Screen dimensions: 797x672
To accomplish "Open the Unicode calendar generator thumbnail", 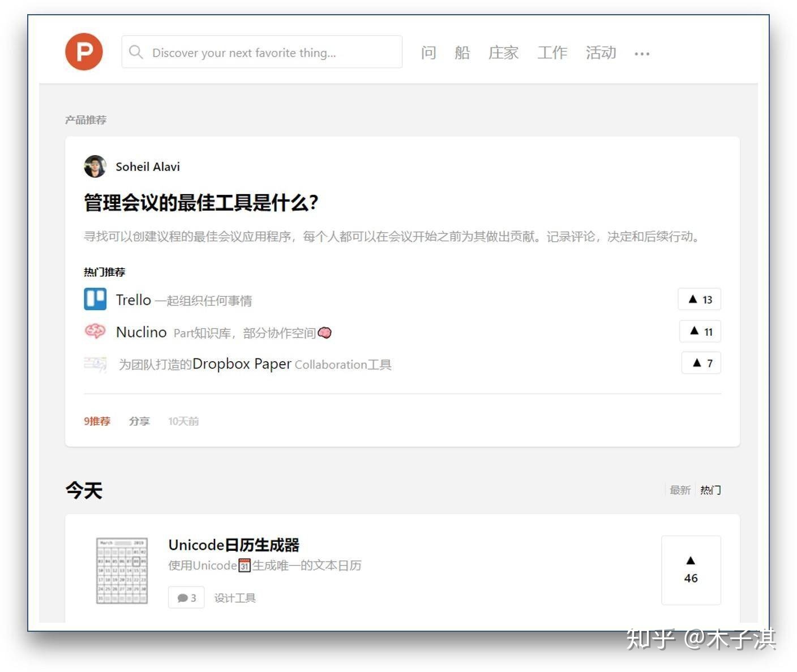I will 122,571.
